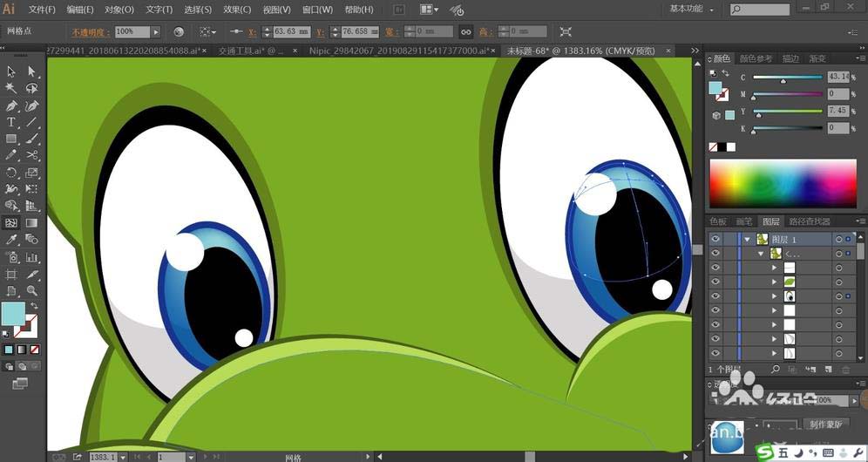Collapse the 图层 1 layer triangle
The image size is (868, 462).
749,240
